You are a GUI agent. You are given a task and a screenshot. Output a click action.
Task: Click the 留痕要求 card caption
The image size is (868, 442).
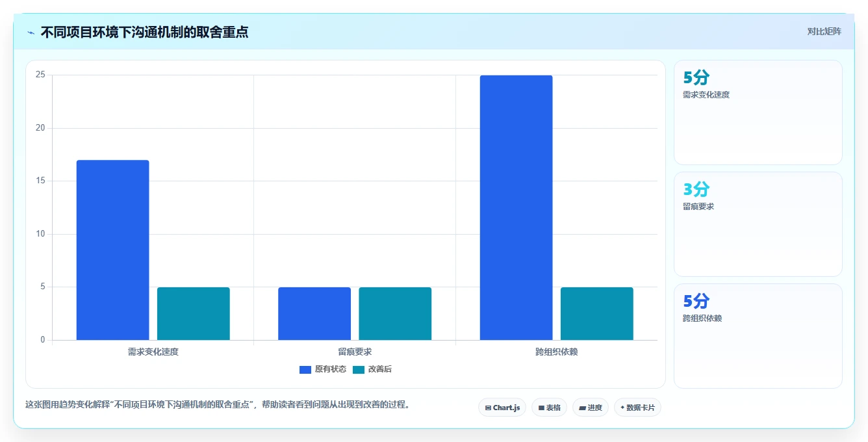[698, 207]
